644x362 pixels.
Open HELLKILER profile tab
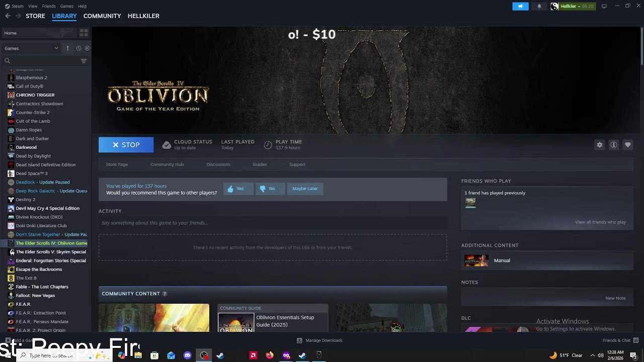click(143, 16)
